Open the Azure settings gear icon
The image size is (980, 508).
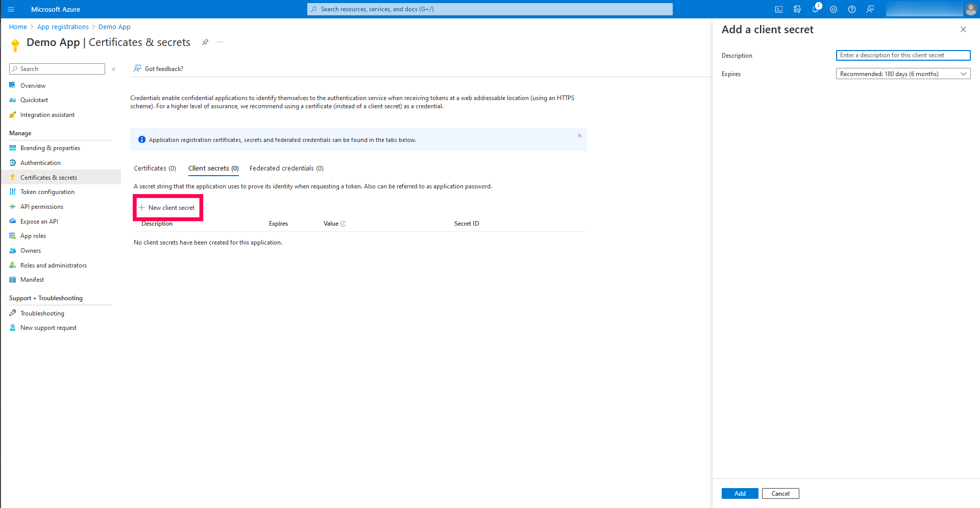pyautogui.click(x=834, y=9)
